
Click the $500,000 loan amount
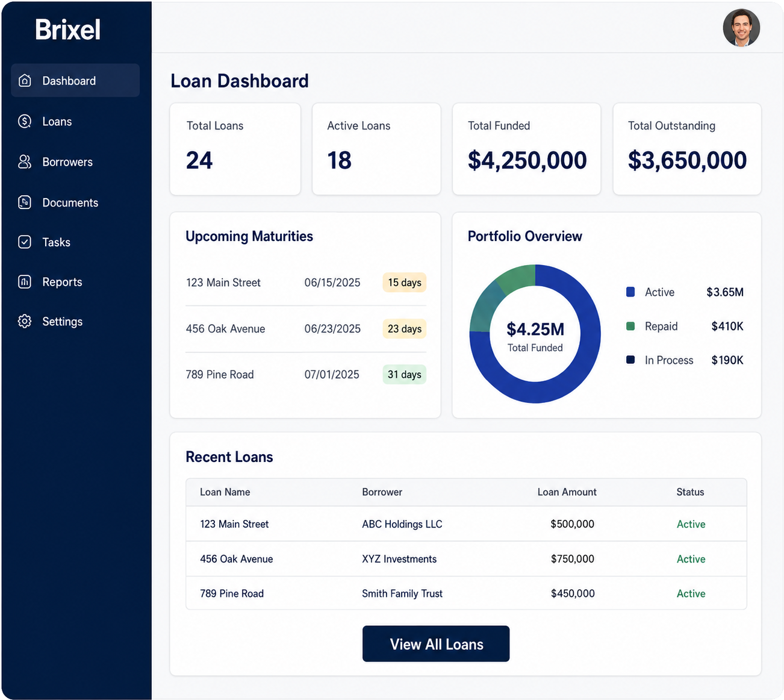(x=572, y=524)
